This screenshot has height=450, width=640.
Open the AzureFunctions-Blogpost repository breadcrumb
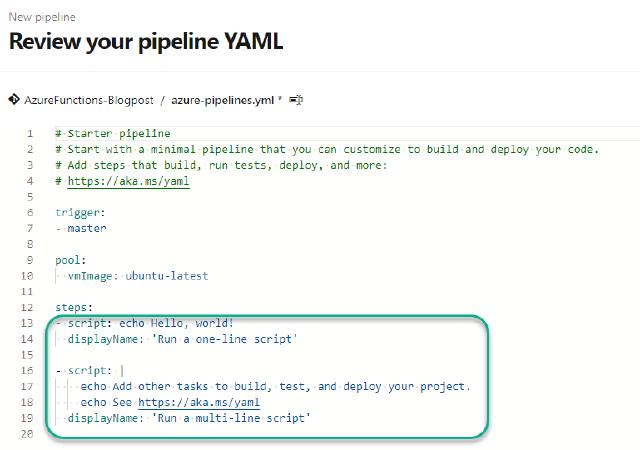(86, 100)
